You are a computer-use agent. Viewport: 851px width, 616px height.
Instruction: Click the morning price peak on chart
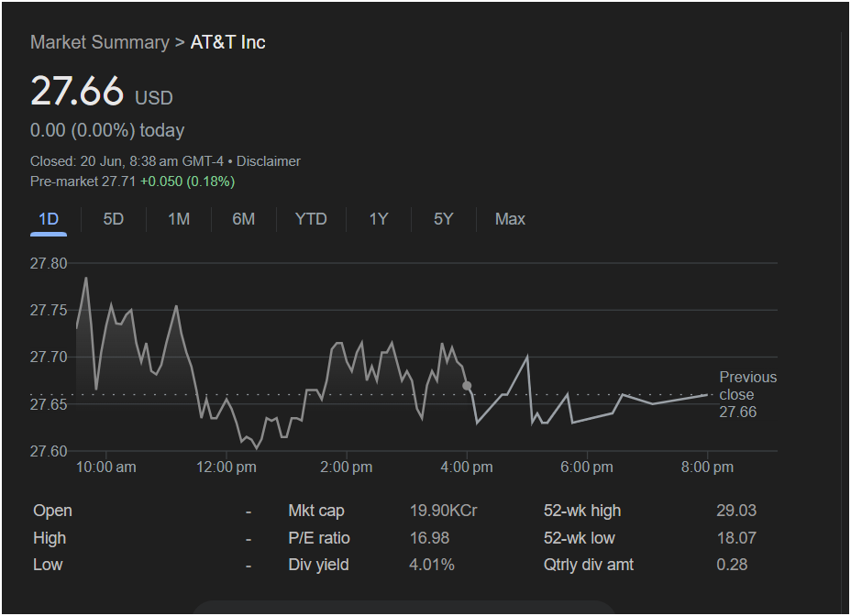click(86, 278)
